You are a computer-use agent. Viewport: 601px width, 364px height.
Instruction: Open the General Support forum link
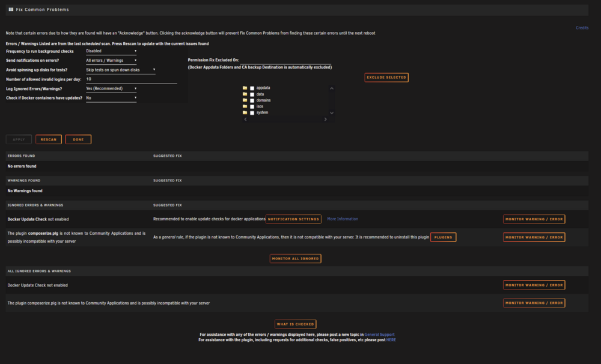coord(379,335)
